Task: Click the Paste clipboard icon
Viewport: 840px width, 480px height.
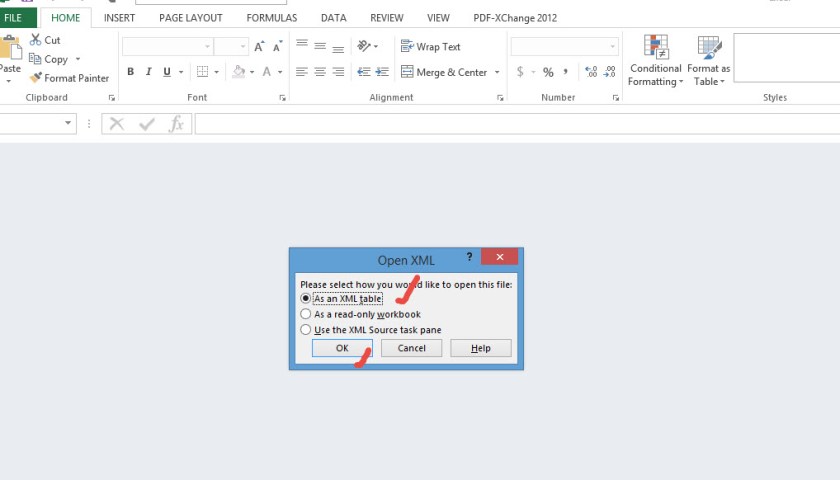Action: [10, 47]
